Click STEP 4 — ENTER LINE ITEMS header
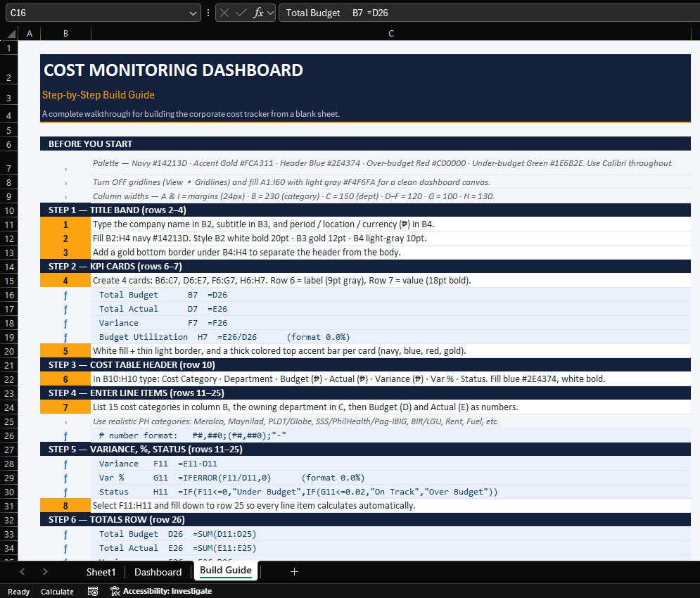 point(365,393)
